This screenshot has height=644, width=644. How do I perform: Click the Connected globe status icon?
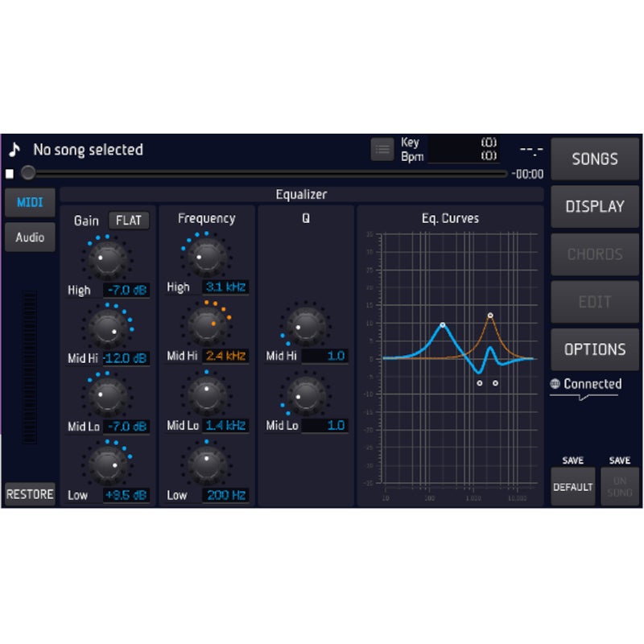(555, 384)
